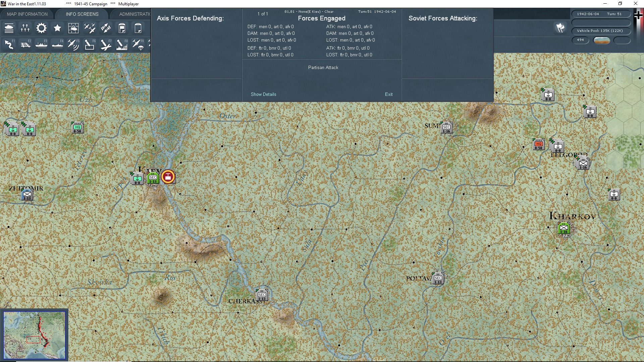Open the production gear icon
Screen dimensions: 644x362
41,28
